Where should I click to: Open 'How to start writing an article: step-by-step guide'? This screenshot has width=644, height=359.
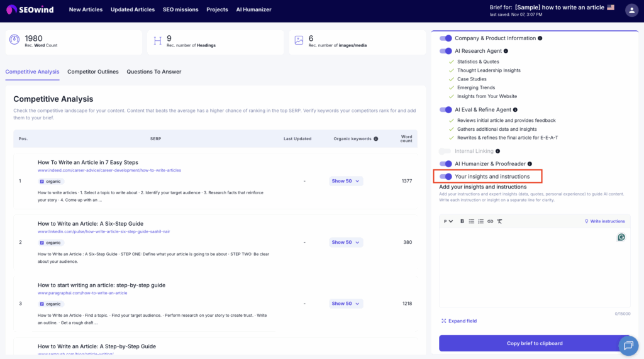coord(101,285)
